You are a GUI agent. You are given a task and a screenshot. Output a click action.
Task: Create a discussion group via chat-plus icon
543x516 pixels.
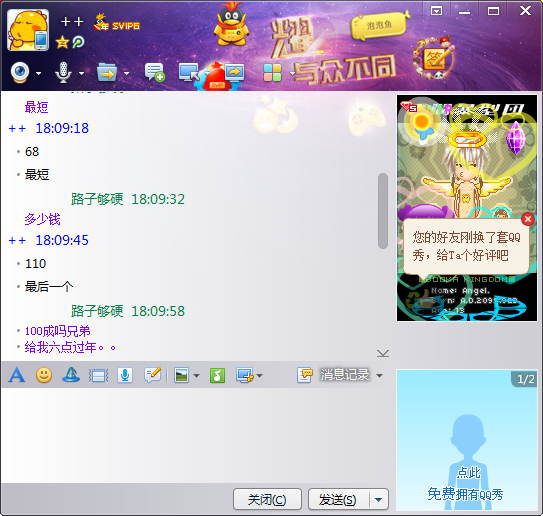click(154, 72)
